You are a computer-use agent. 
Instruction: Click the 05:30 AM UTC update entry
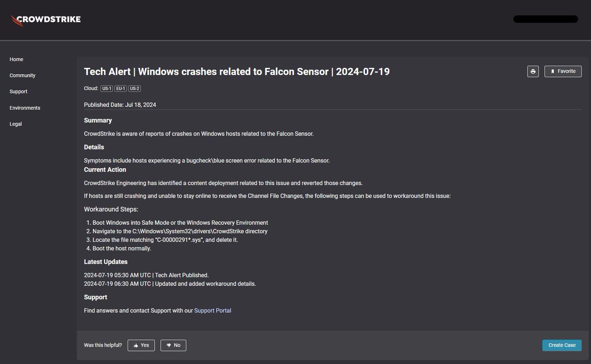(x=146, y=275)
